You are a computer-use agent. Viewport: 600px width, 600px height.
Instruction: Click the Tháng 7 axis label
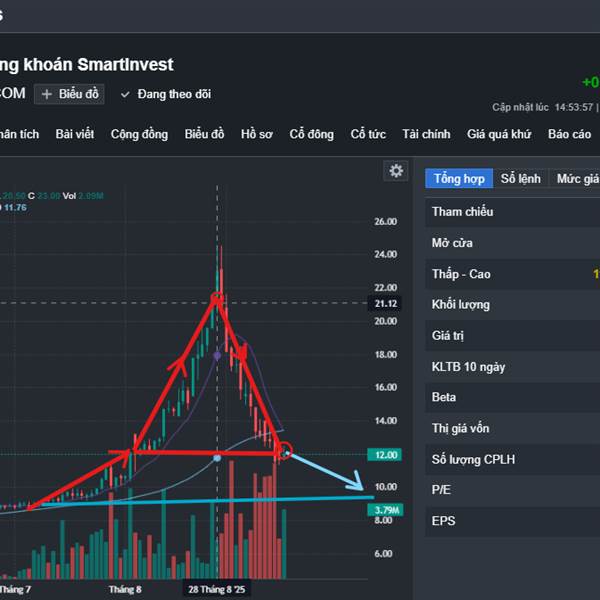pyautogui.click(x=15, y=590)
